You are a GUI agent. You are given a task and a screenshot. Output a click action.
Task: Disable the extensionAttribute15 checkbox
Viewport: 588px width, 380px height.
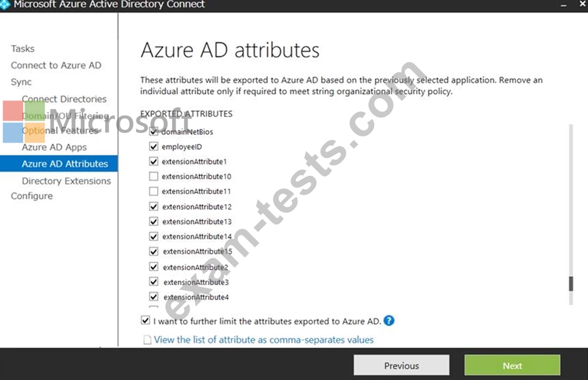pos(154,251)
